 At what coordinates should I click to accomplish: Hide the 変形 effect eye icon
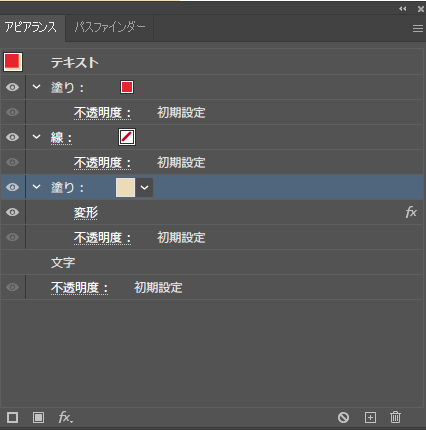pos(12,212)
